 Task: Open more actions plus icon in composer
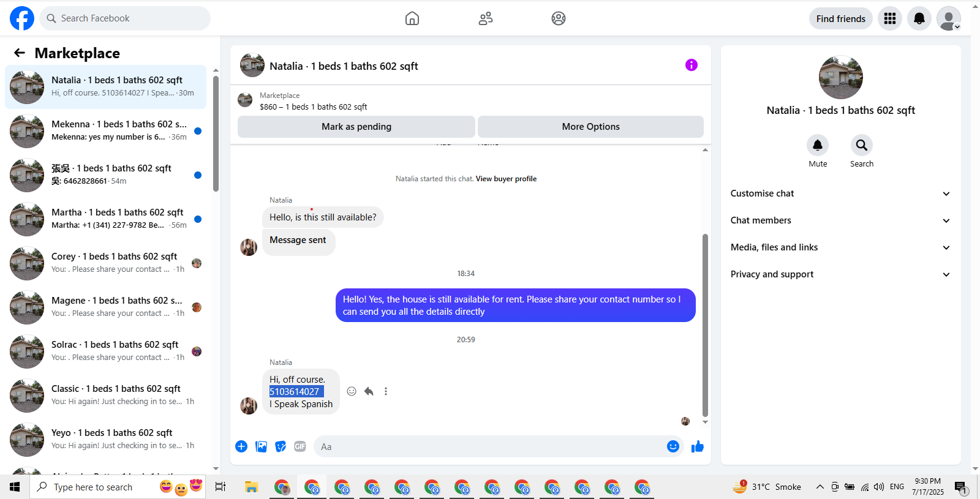point(241,446)
